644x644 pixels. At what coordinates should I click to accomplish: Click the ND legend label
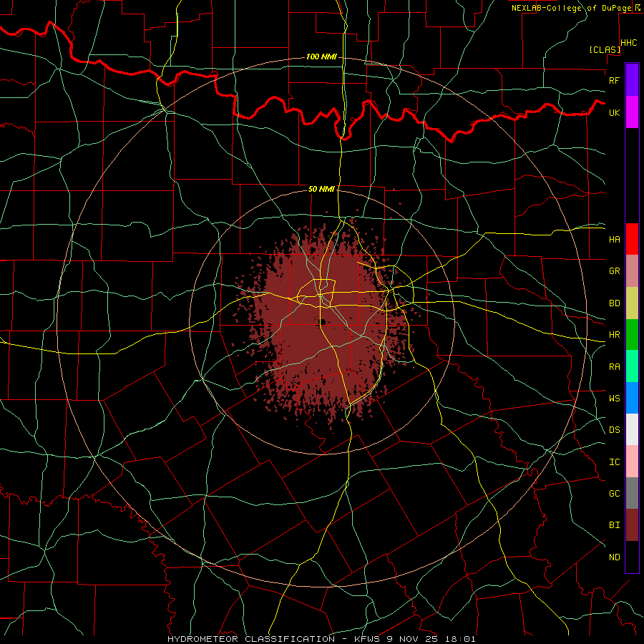[x=614, y=557]
